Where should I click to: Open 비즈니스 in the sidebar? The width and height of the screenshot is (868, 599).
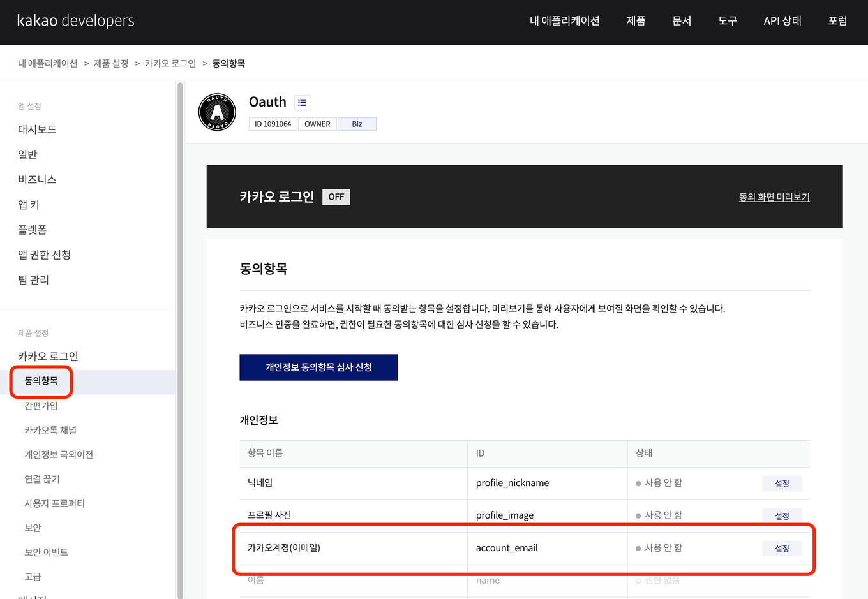(37, 179)
